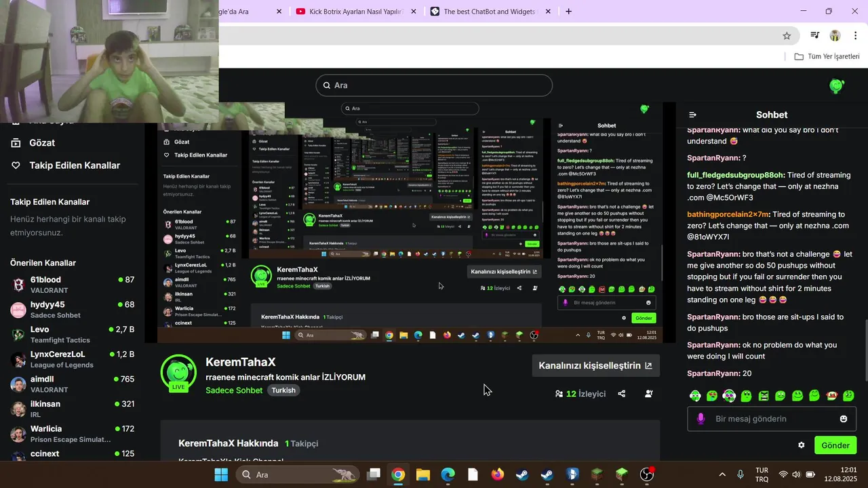
Task: Click full_fledgedsubgroup88oh username in chat
Action: (736, 175)
